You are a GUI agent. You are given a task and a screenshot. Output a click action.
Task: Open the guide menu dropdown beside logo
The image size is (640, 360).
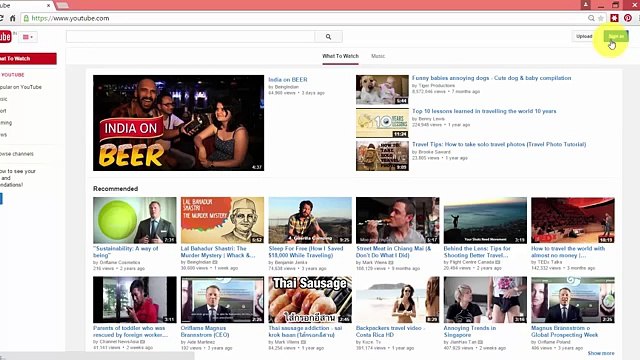click(x=28, y=37)
